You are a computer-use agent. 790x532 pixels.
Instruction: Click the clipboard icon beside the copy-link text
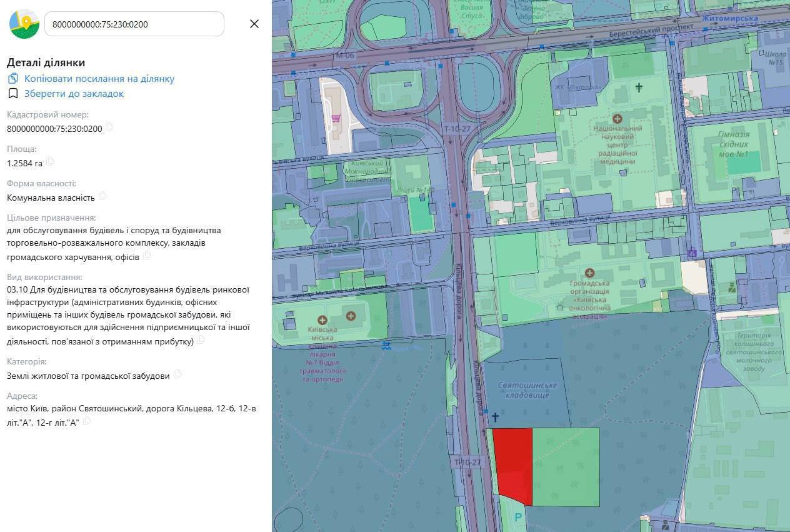13,79
